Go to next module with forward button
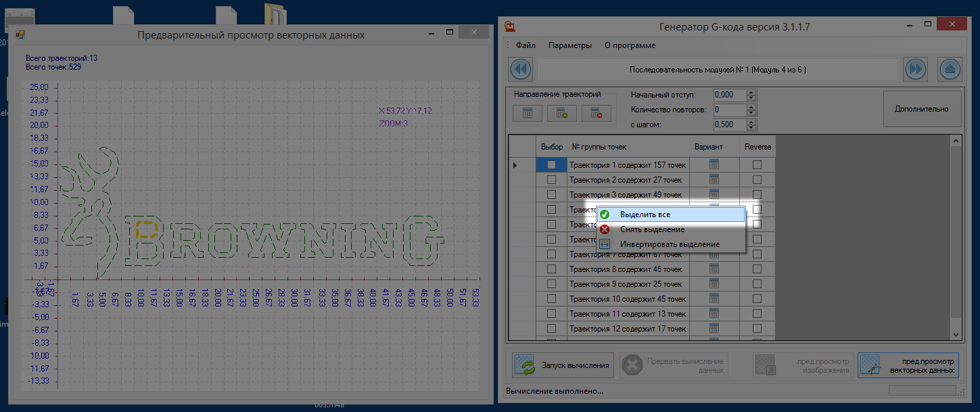 pos(915,69)
